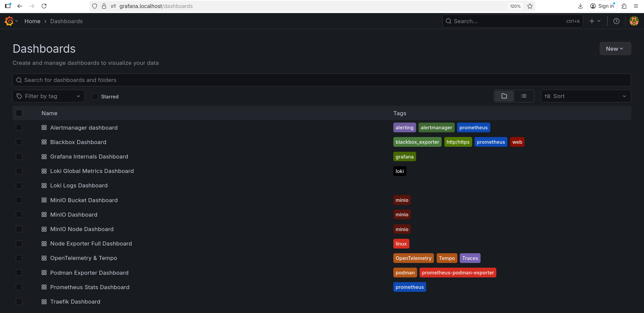Open the Sort dropdown
The width and height of the screenshot is (644, 313).
point(586,96)
